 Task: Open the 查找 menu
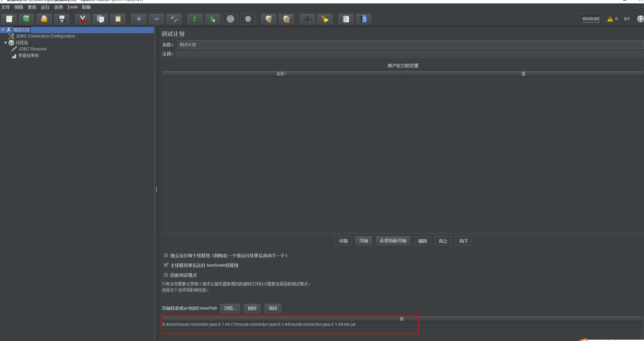[32, 7]
